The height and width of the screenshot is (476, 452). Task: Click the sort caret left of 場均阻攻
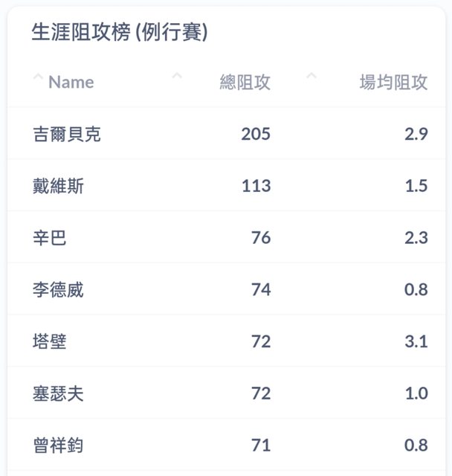pyautogui.click(x=312, y=76)
